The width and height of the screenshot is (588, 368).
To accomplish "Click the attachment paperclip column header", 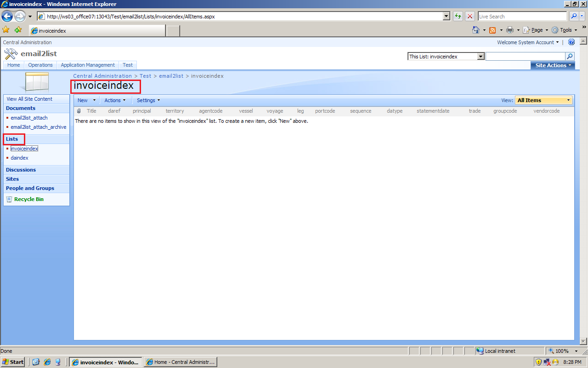I will [79, 111].
